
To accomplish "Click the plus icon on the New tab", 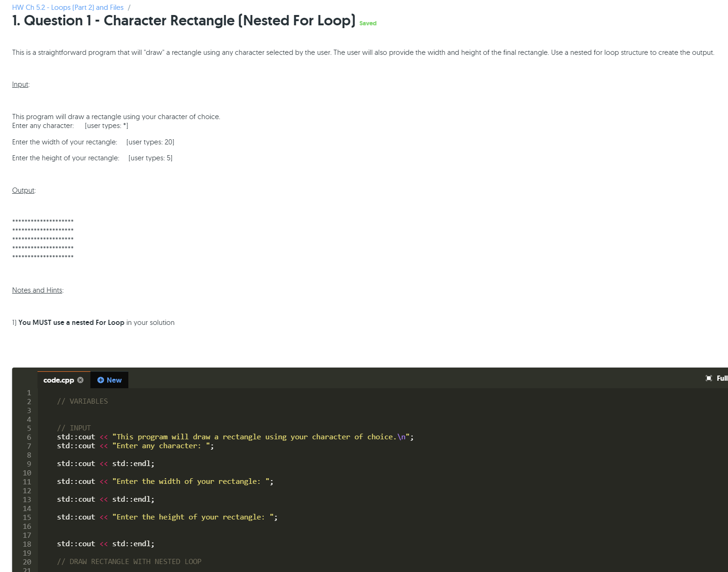I will point(100,380).
